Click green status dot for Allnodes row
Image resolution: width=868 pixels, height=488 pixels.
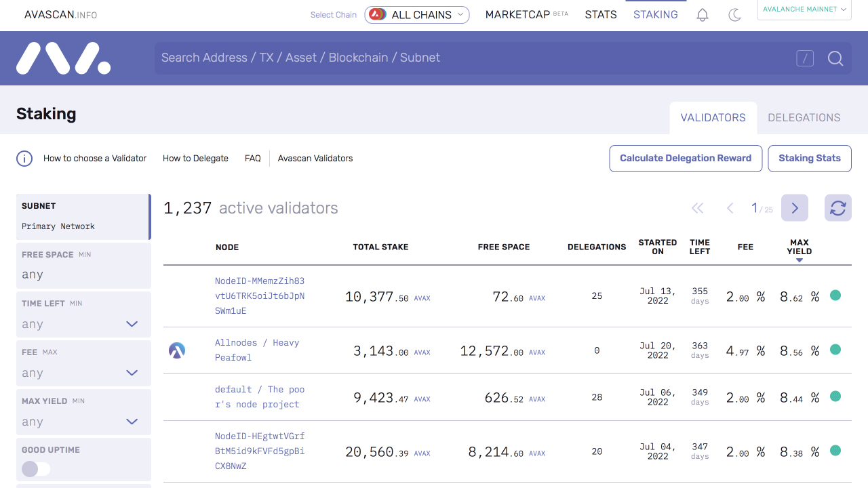835,350
